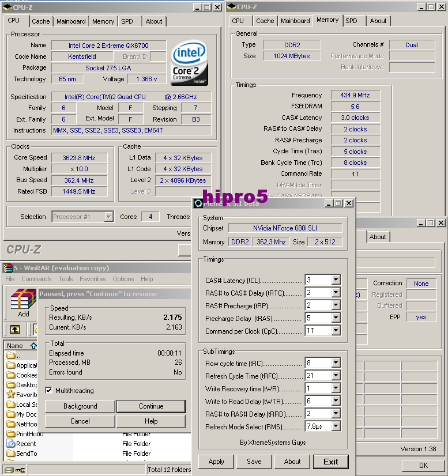Click the right CPU-Z window chip icon
The height and width of the screenshot is (476, 448).
(232, 7)
